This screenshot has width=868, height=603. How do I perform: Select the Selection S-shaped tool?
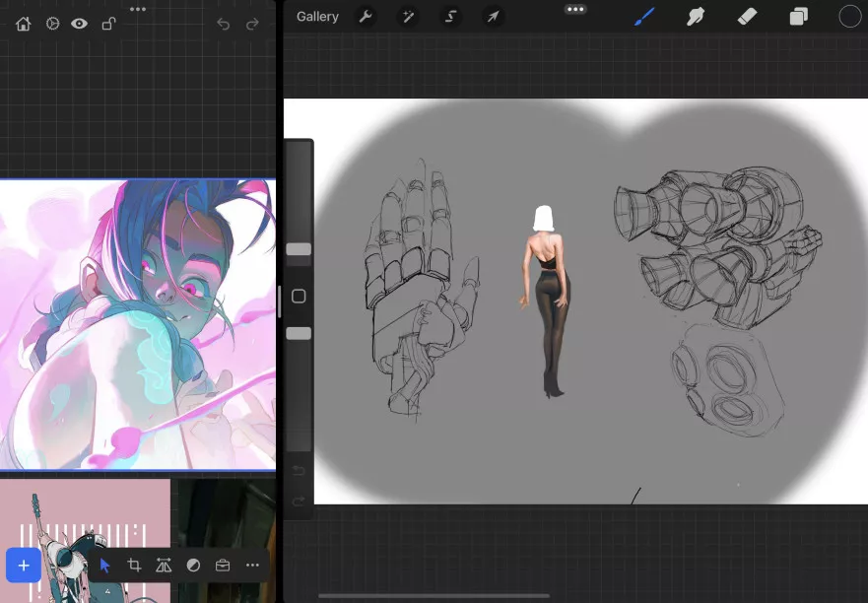[x=450, y=17]
